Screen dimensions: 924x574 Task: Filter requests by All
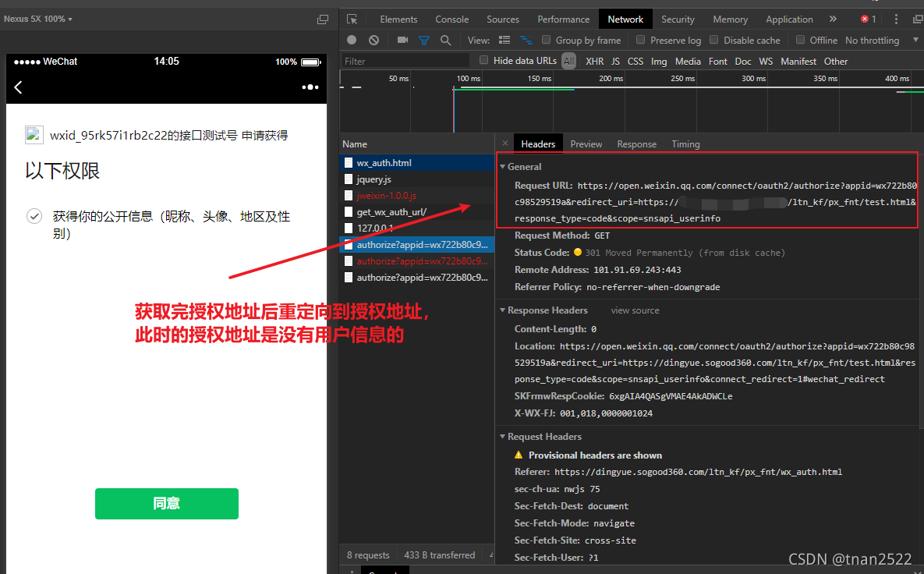pyautogui.click(x=568, y=62)
